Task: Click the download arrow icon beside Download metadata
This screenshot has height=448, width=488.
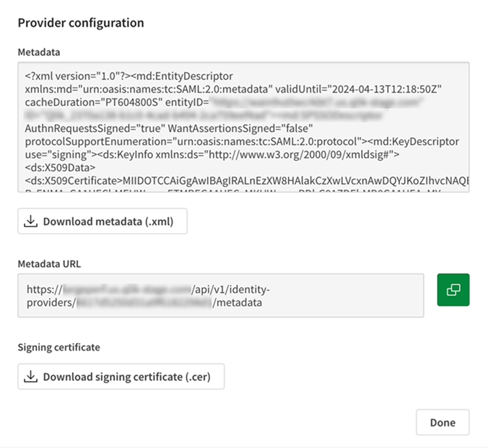Action: (31, 221)
